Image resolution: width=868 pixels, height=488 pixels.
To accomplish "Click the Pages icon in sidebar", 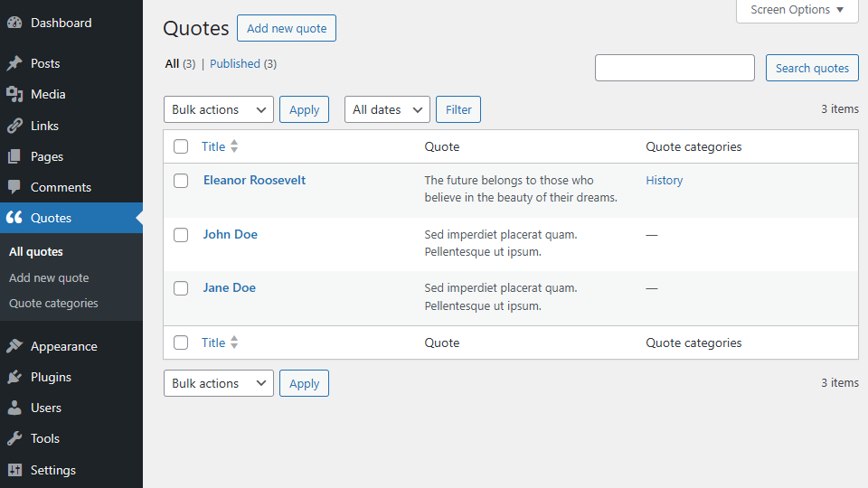I will tap(14, 156).
